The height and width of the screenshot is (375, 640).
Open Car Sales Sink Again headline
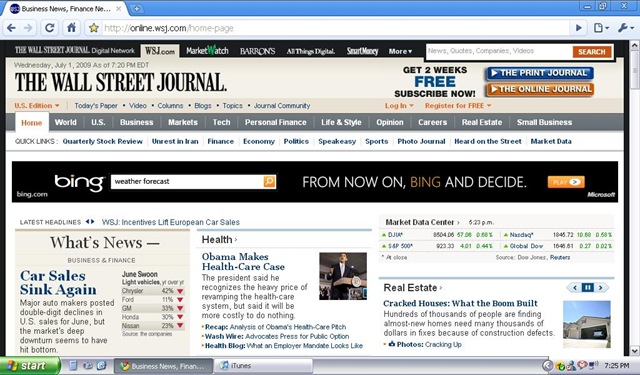pos(58,282)
